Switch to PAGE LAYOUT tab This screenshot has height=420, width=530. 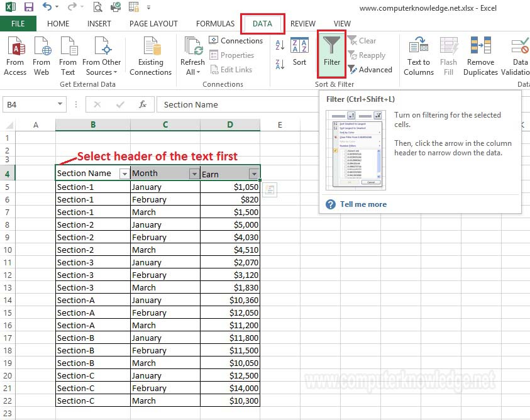(153, 24)
